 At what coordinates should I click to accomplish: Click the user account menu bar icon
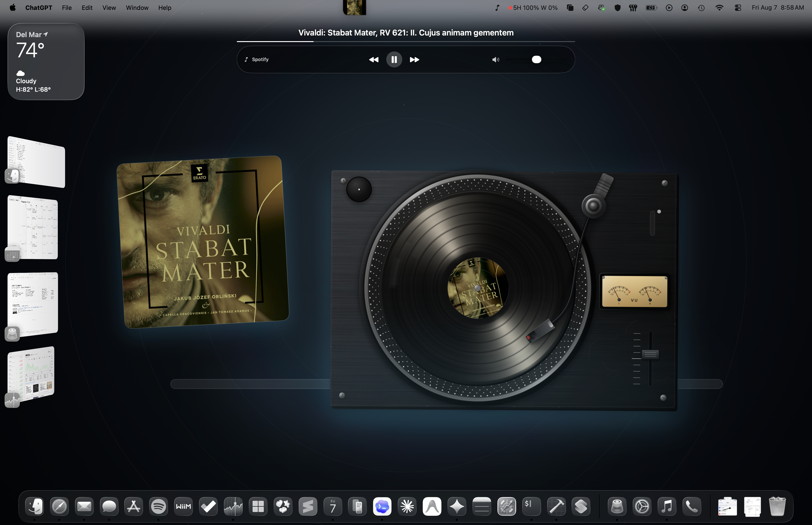[x=685, y=8]
